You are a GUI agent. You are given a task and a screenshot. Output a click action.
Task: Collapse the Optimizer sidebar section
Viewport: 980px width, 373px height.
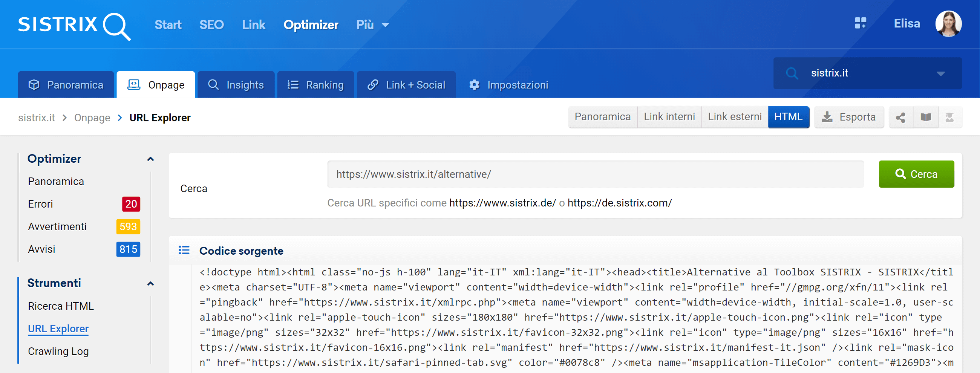[150, 159]
